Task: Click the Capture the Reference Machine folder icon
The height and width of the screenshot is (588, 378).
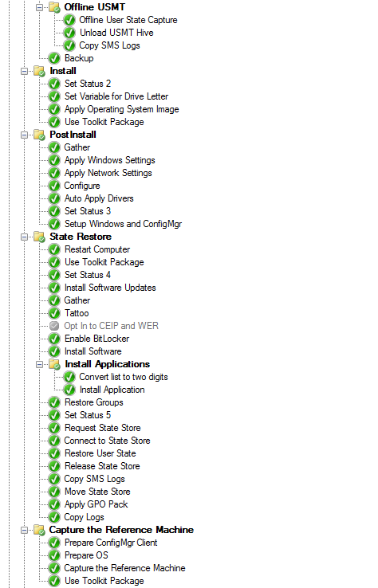Action: [x=39, y=530]
